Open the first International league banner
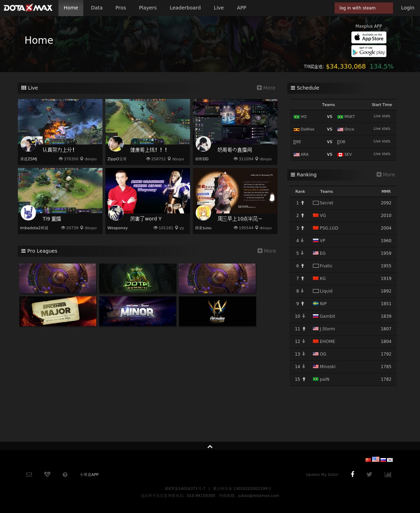The image size is (420, 513). pyautogui.click(x=58, y=279)
